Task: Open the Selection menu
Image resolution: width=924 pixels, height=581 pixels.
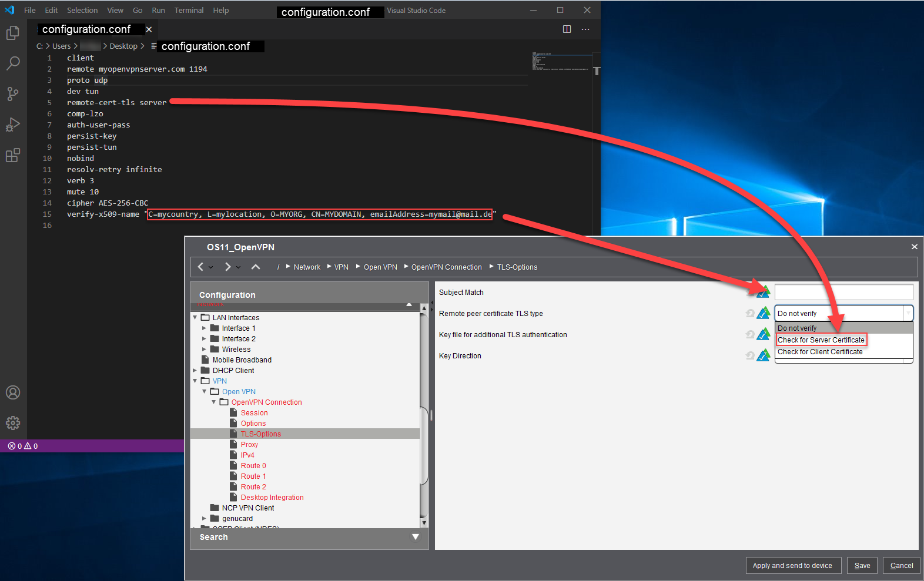Action: click(82, 11)
